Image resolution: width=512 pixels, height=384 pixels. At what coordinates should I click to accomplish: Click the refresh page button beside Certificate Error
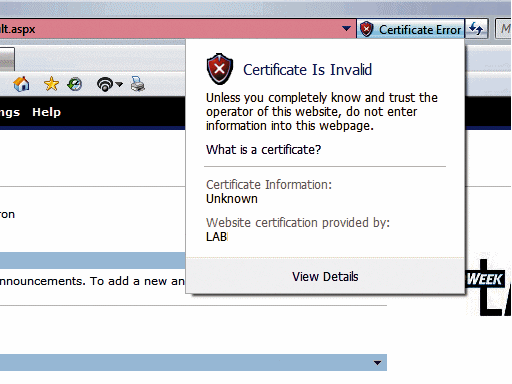[x=476, y=29]
